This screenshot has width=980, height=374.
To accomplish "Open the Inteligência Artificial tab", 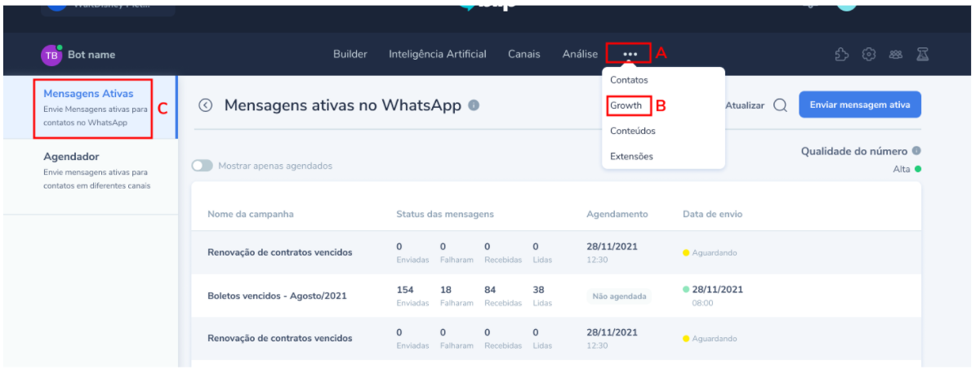I will 438,55.
